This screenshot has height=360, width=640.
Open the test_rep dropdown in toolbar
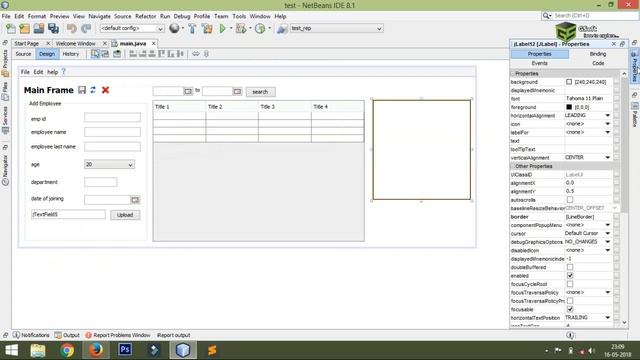point(336,29)
